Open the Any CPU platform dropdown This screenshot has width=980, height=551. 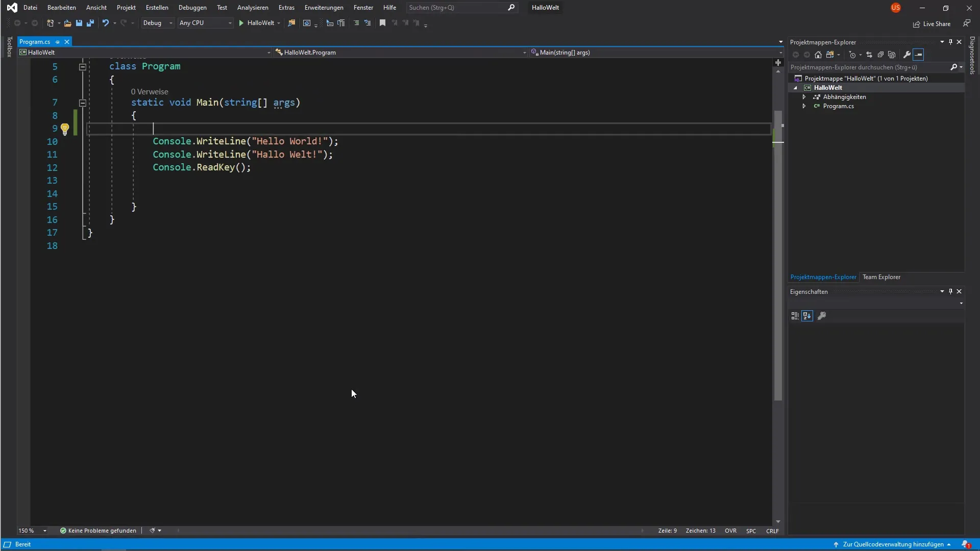coord(205,23)
